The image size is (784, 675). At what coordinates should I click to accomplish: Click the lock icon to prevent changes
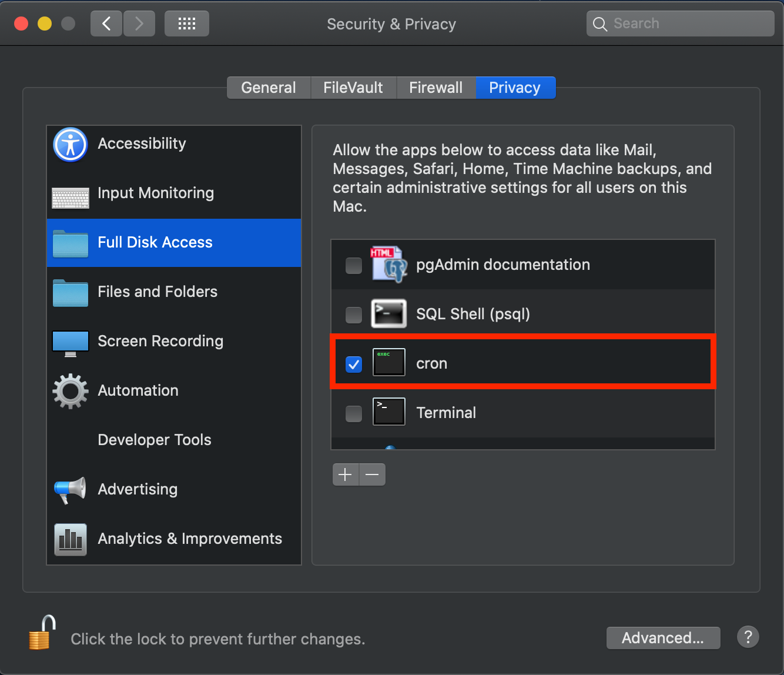coord(42,633)
